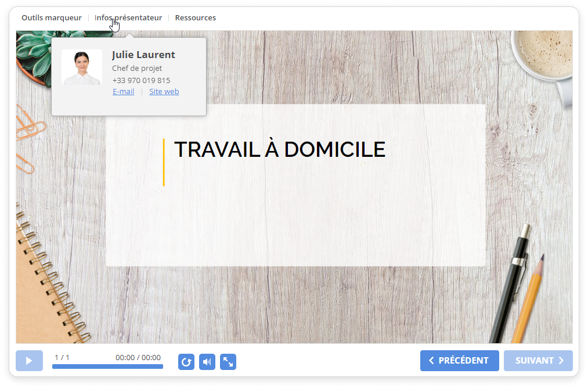Click the E-mail link of the presenter
The width and height of the screenshot is (588, 388).
[123, 92]
